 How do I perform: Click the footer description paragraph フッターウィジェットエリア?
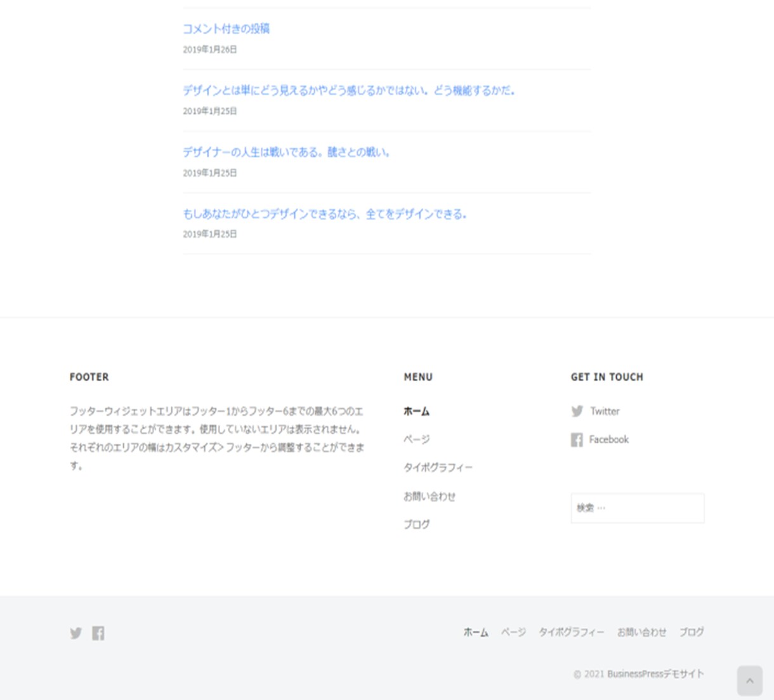(217, 438)
